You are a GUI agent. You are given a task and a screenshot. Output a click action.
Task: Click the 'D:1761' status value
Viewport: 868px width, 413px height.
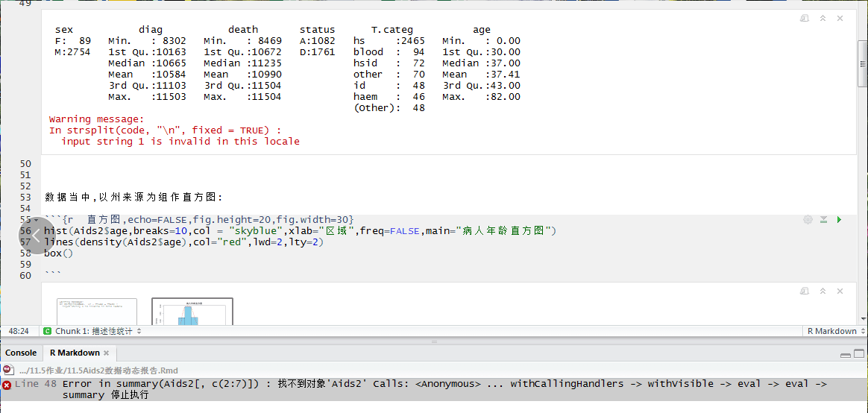tap(317, 52)
